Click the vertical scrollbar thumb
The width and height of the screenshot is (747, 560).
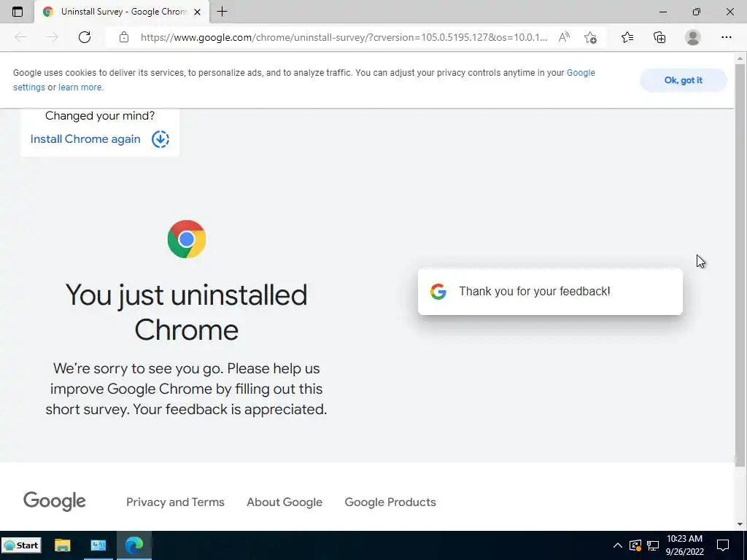740,264
